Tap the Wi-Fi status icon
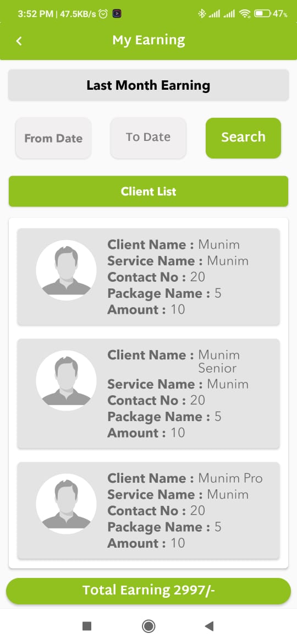This screenshot has width=297, height=644. [245, 14]
